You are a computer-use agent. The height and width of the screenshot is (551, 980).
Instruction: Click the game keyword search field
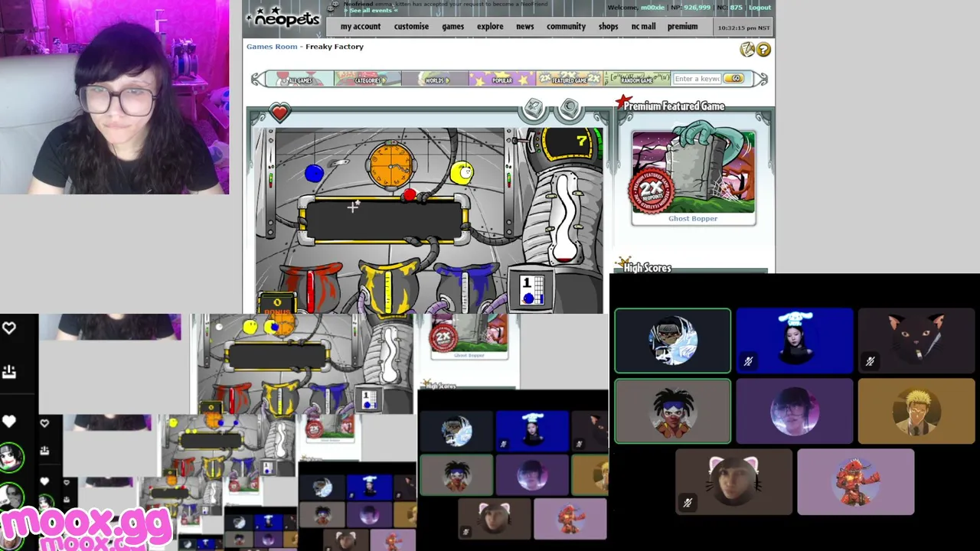pyautogui.click(x=697, y=79)
